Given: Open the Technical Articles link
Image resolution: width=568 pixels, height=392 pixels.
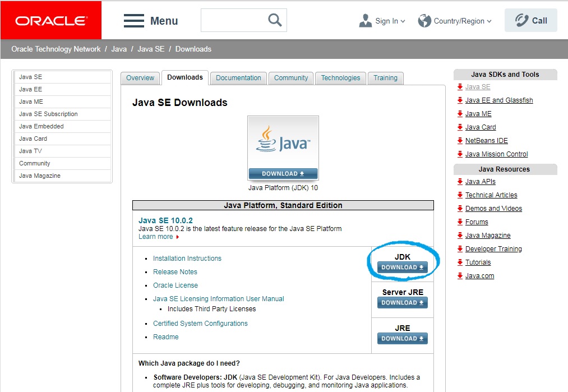Looking at the screenshot, I should (x=491, y=195).
